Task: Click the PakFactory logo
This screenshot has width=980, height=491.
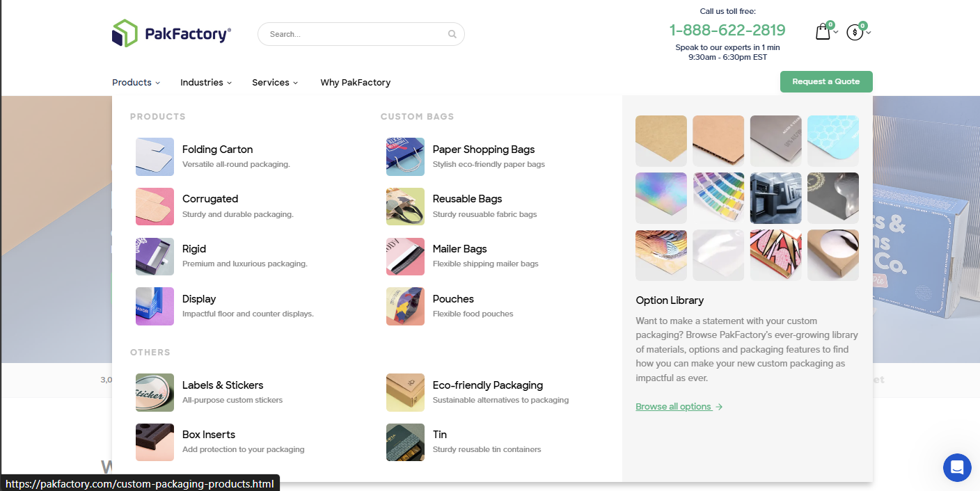Action: click(x=171, y=33)
